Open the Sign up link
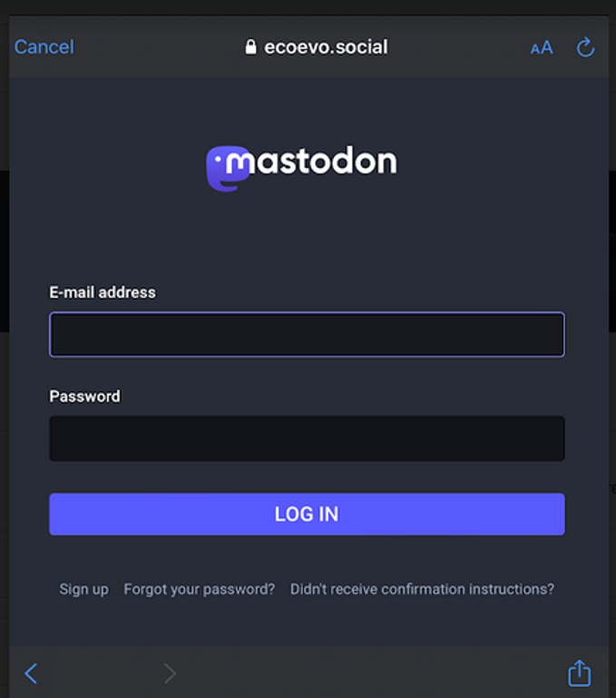616x698 pixels. coord(84,589)
